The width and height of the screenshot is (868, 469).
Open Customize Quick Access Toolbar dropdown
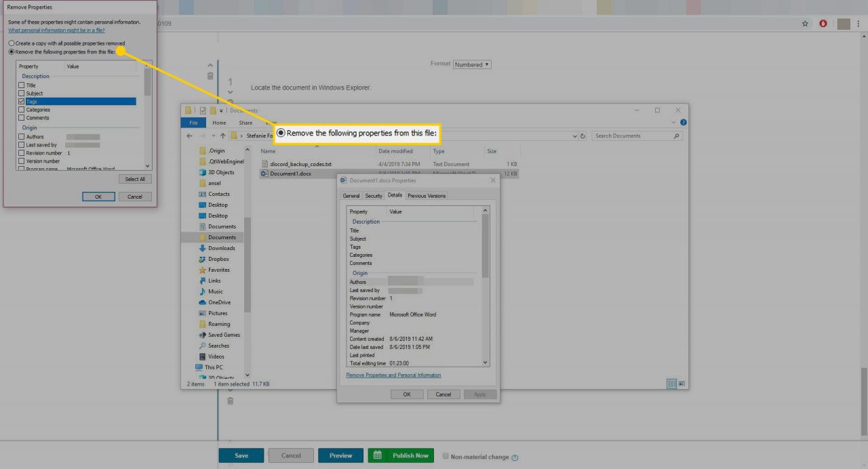[x=221, y=110]
